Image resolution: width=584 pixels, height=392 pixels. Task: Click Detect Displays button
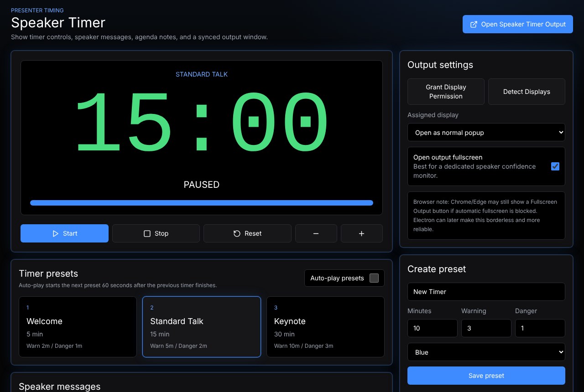(x=527, y=92)
